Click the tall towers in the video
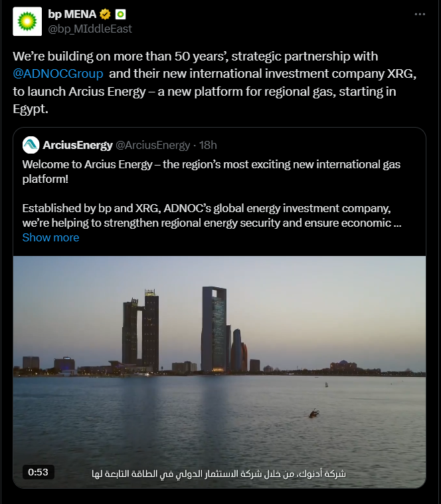 tap(214, 329)
